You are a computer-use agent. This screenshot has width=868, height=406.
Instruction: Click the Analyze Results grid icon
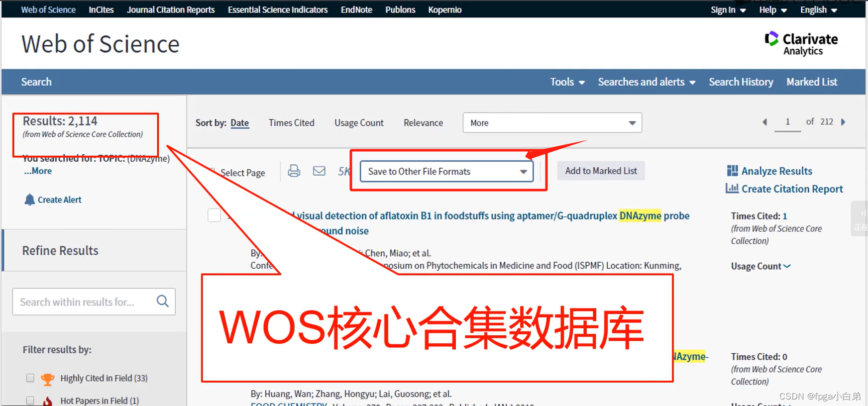732,171
